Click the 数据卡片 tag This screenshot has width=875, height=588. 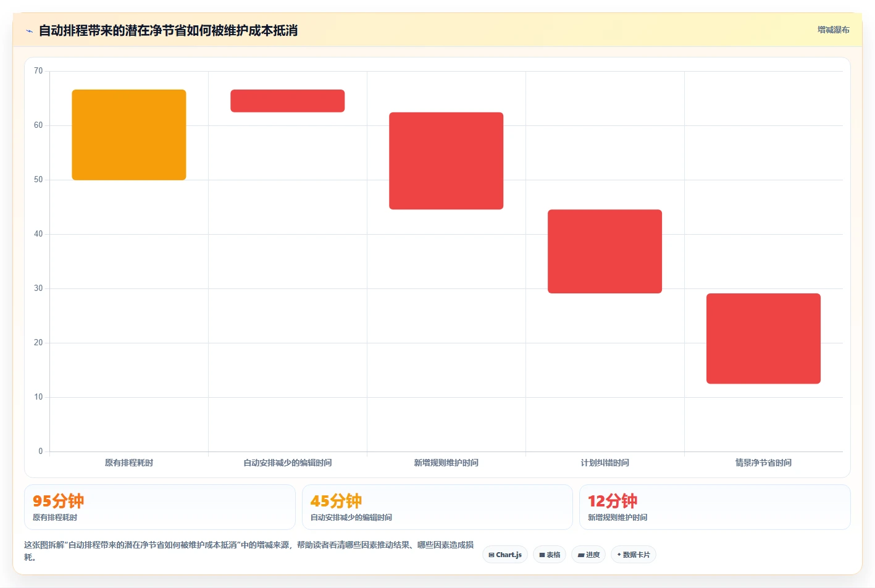(x=633, y=555)
